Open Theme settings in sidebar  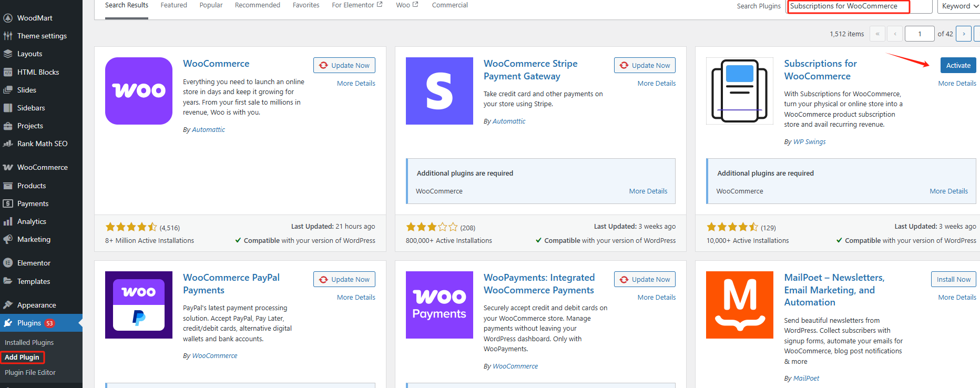pos(42,36)
